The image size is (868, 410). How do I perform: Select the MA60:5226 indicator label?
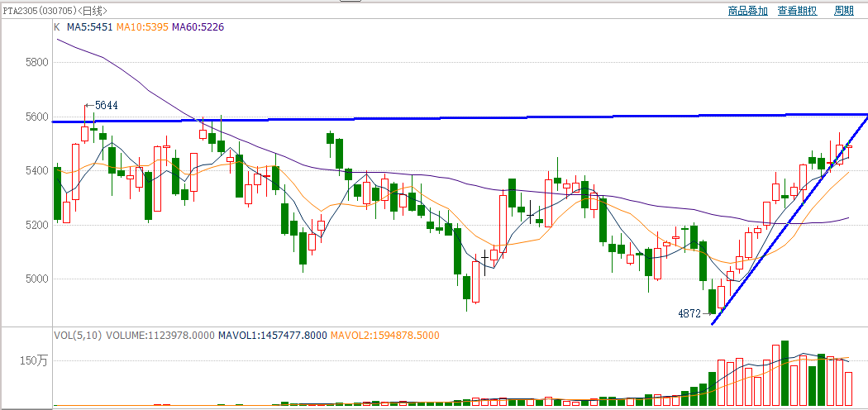point(198,26)
